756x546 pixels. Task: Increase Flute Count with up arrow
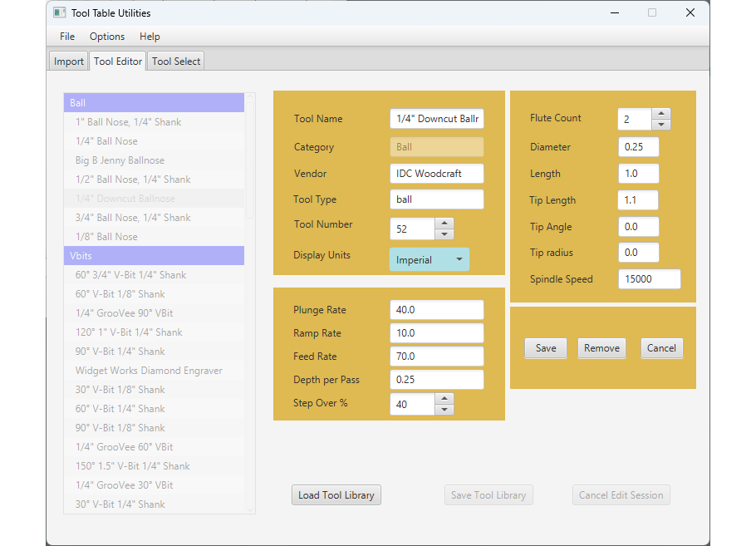pos(661,113)
